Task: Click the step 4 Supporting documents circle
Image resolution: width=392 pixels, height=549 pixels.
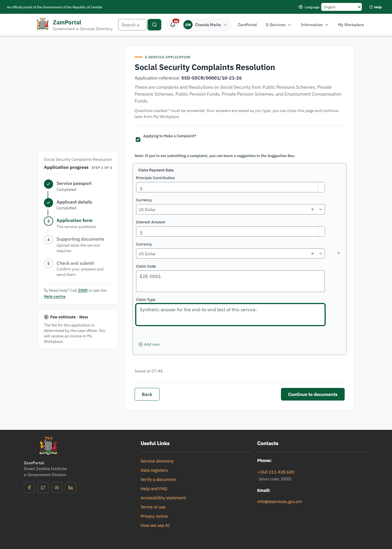Action: coord(48,240)
